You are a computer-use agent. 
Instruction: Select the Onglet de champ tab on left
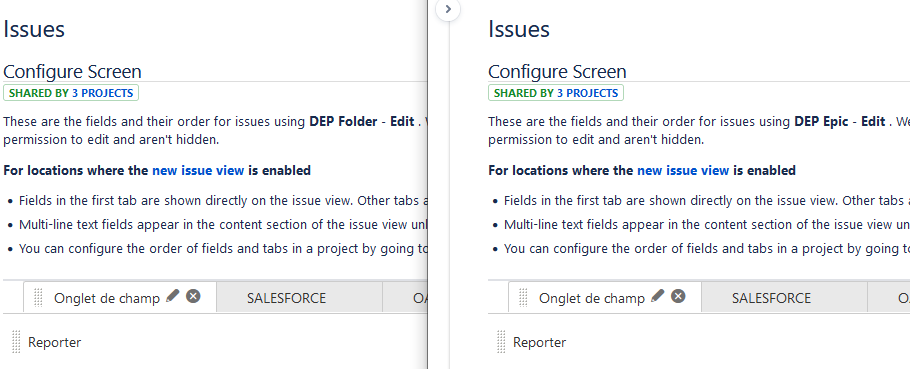[107, 298]
